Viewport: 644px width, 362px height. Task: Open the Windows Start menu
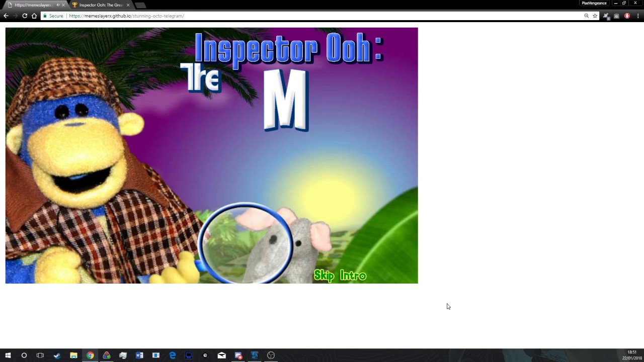pyautogui.click(x=8, y=355)
